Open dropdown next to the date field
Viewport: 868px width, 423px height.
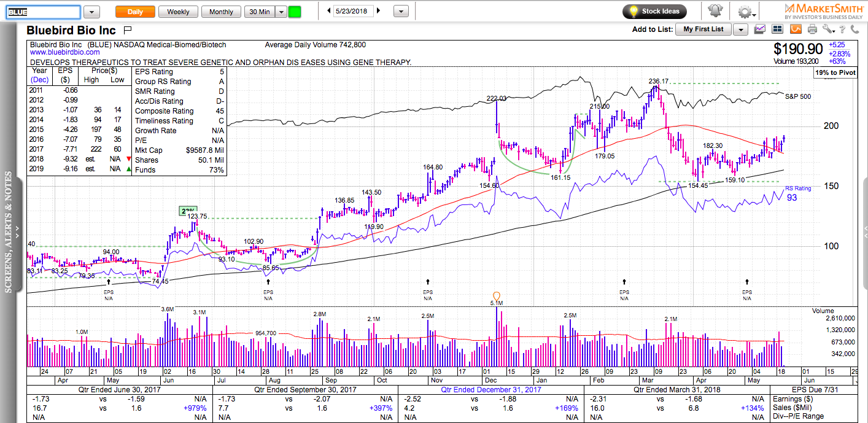coord(401,11)
